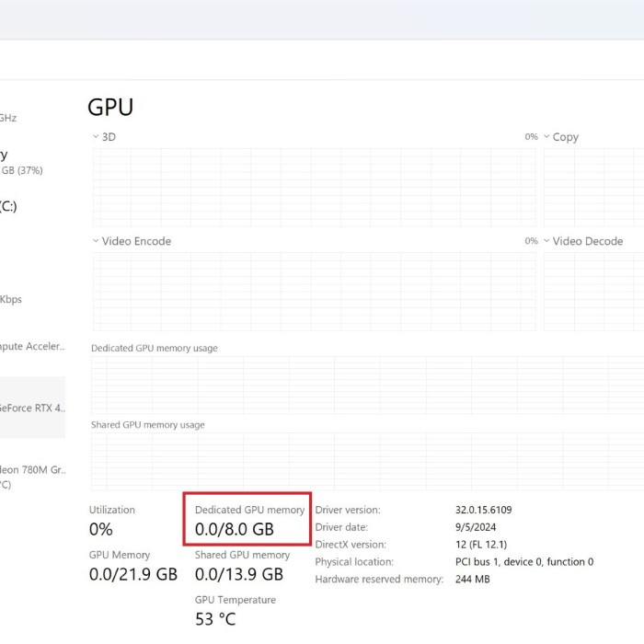The width and height of the screenshot is (644, 644).
Task: Open the Video Encode engine selector
Action: [96, 241]
